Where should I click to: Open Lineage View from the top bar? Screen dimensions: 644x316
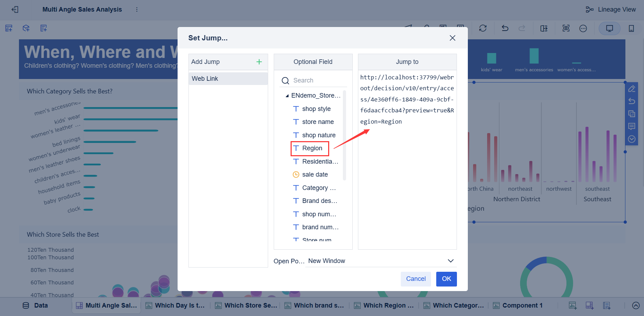point(611,9)
